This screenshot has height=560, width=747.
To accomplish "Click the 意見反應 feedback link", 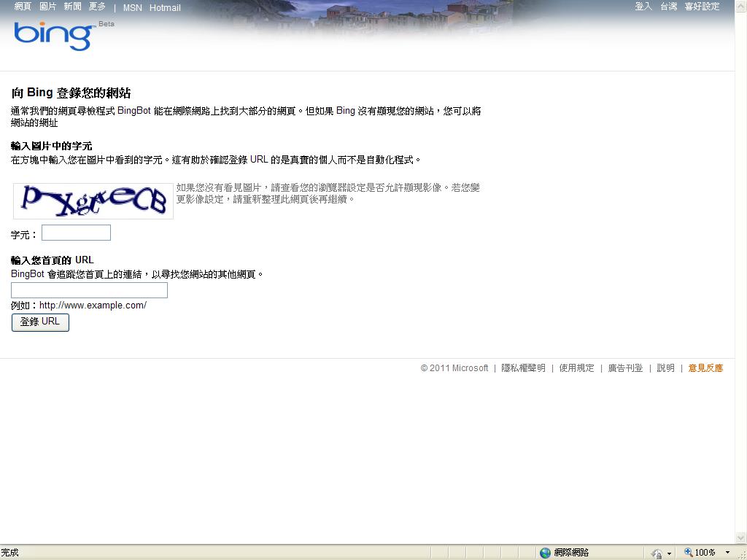I will tap(705, 368).
